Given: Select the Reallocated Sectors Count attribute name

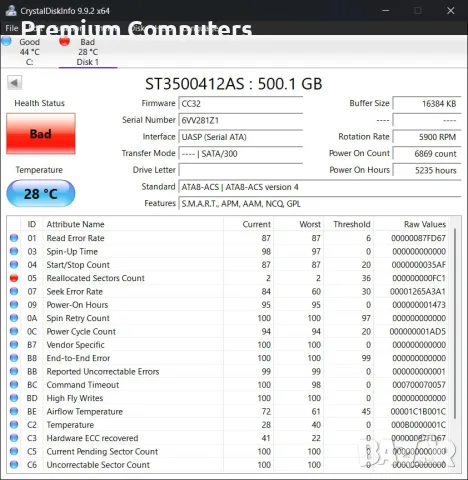Looking at the screenshot, I should [x=96, y=278].
